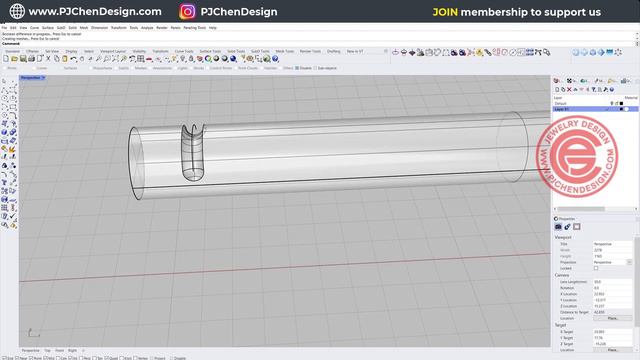The width and height of the screenshot is (640, 360).
Task: Click the Paste clipboard icon
Action: (65, 59)
